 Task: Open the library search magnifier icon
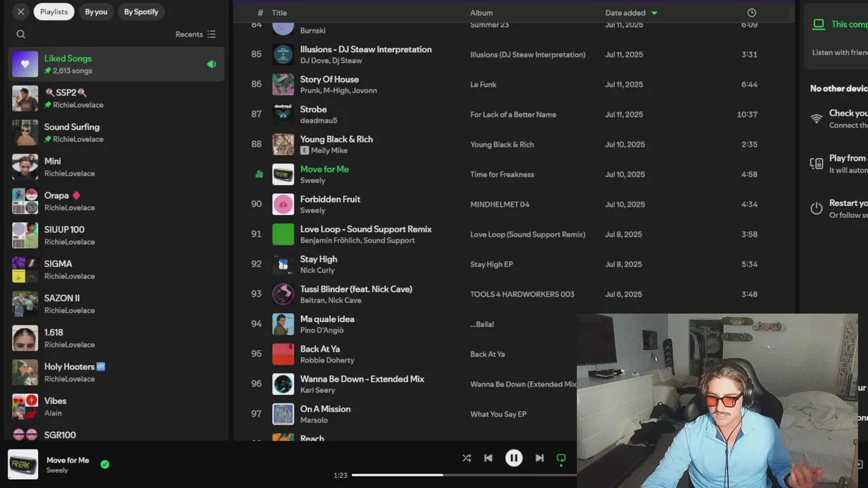21,34
